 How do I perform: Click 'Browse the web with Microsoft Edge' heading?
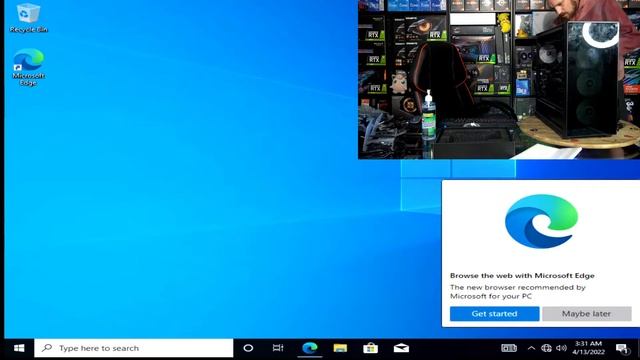tap(522, 276)
